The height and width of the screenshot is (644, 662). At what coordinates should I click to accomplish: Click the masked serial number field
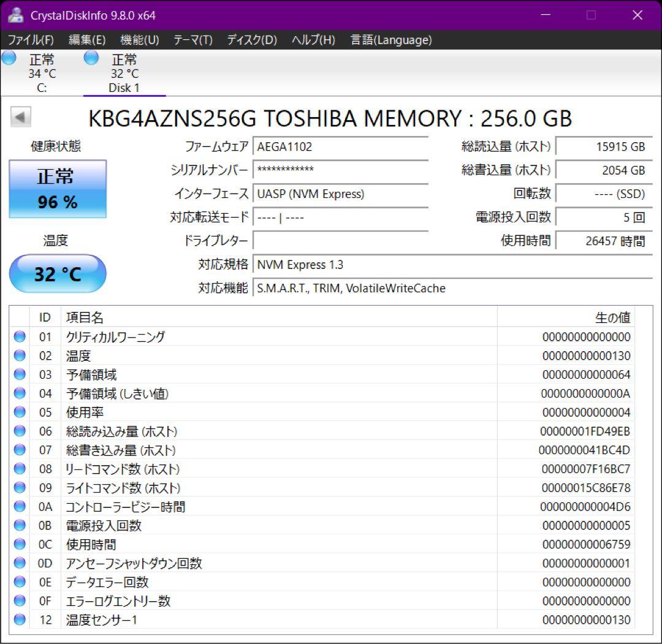pyautogui.click(x=340, y=170)
